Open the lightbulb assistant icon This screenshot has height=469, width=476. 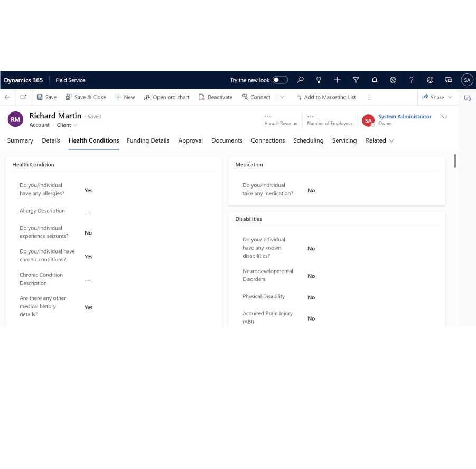tap(319, 80)
